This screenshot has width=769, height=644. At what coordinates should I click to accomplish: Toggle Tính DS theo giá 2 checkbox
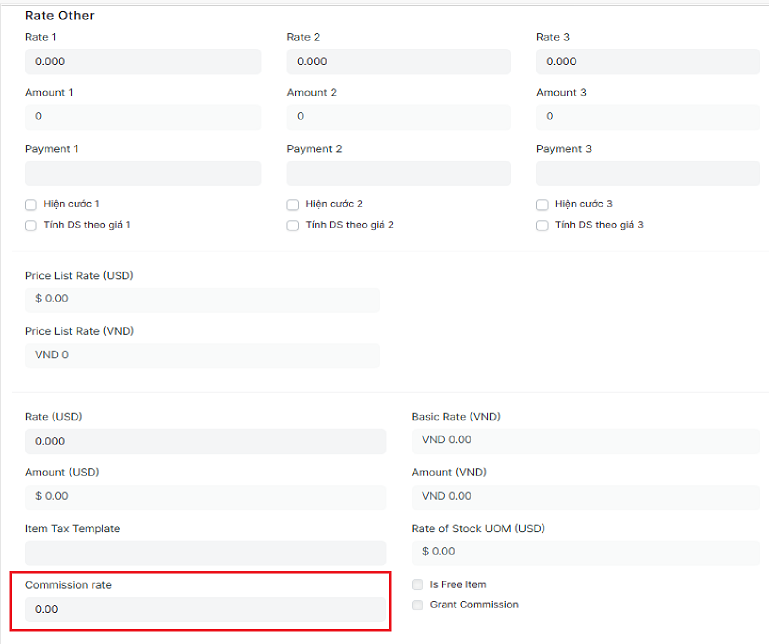pos(293,226)
